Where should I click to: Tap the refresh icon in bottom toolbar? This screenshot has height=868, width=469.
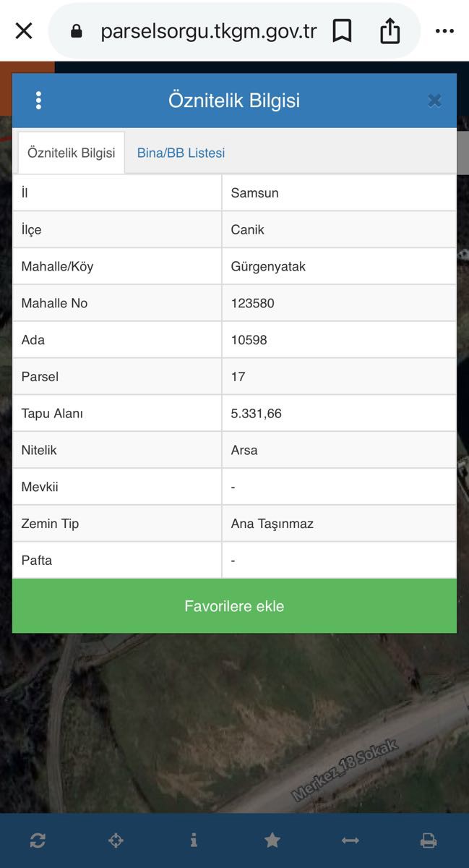pyautogui.click(x=38, y=840)
